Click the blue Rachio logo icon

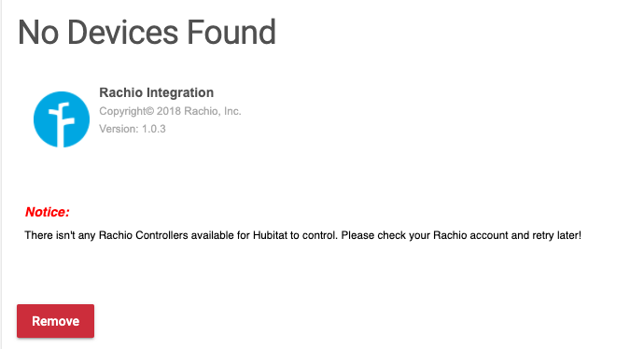[62, 119]
